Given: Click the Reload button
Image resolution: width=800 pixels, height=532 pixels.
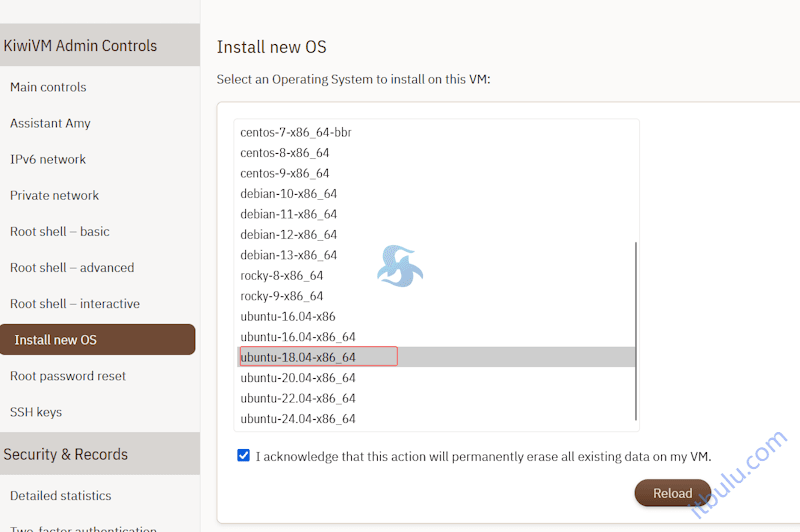Looking at the screenshot, I should coord(672,493).
